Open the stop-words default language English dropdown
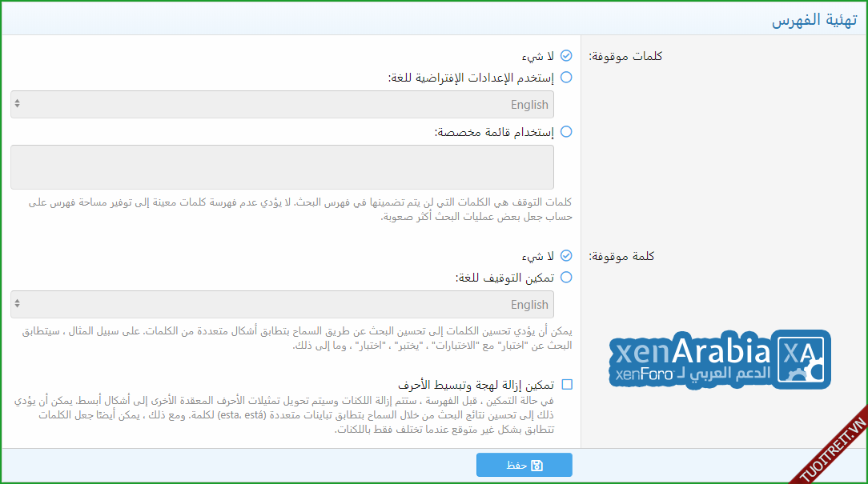Viewport: 868px width, 484px height. (282, 104)
